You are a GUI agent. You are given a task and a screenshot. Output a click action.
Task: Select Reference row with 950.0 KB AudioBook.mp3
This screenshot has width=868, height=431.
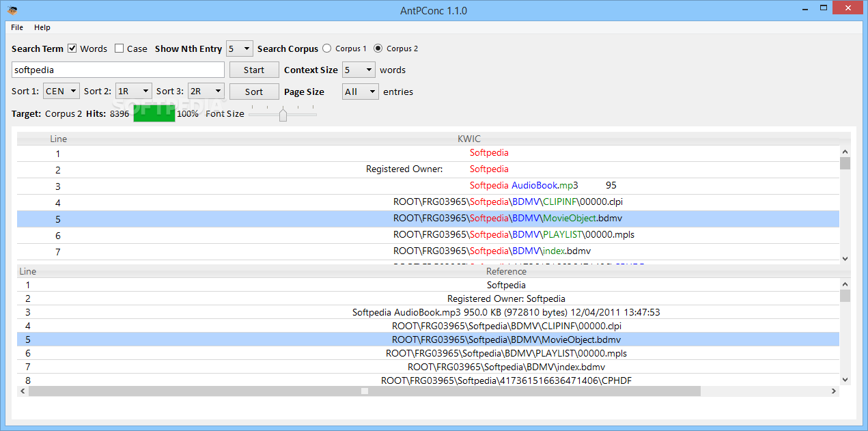pos(428,312)
